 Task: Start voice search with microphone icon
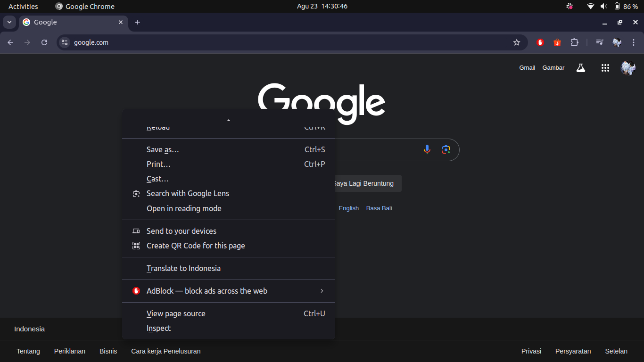pyautogui.click(x=427, y=150)
